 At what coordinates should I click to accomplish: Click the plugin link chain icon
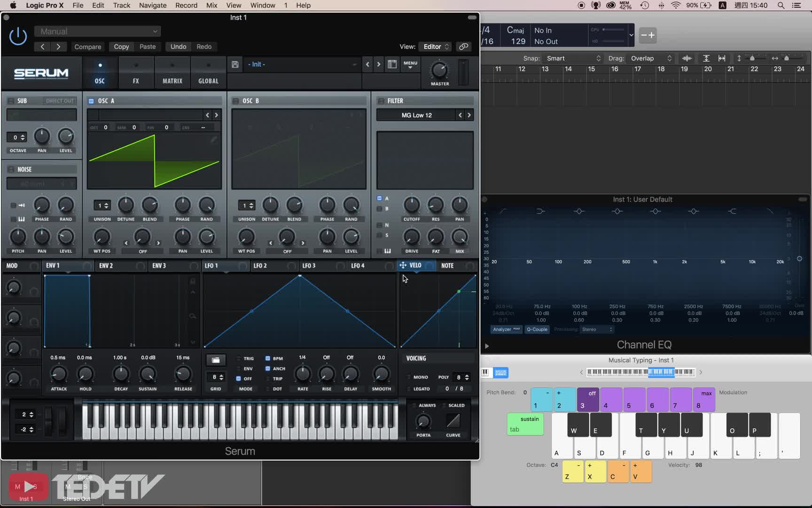[464, 47]
